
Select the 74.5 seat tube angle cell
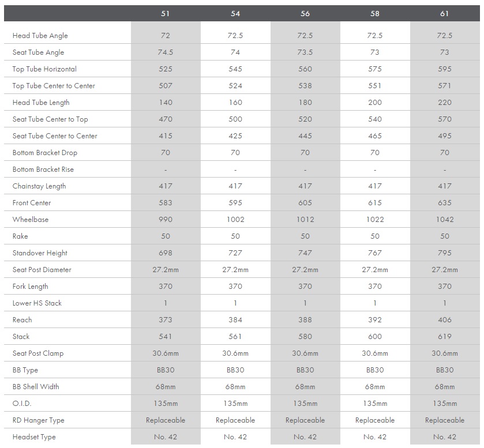click(166, 52)
